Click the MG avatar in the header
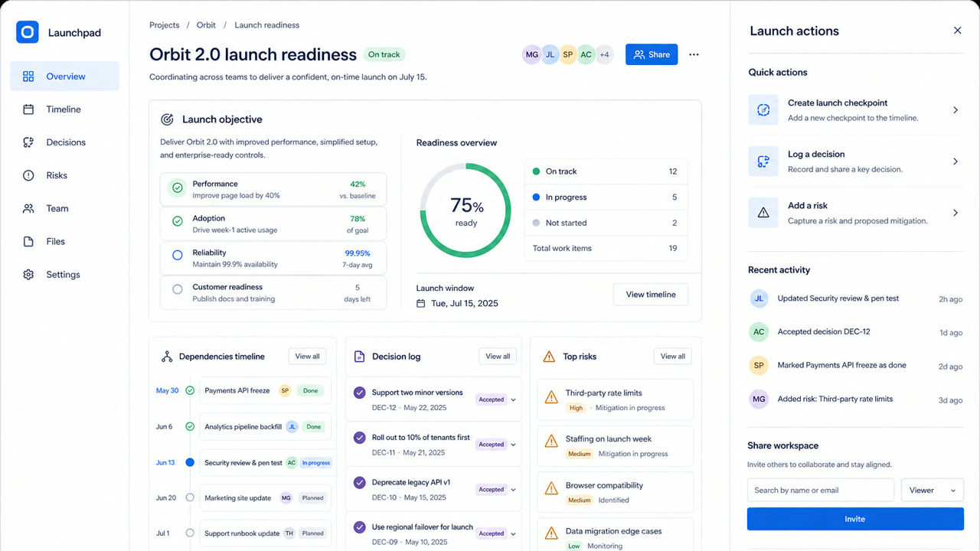Image resolution: width=980 pixels, height=551 pixels. point(531,54)
